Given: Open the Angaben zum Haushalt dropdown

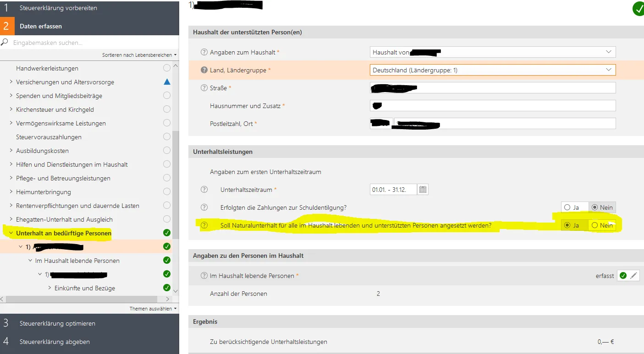Looking at the screenshot, I should click(493, 52).
